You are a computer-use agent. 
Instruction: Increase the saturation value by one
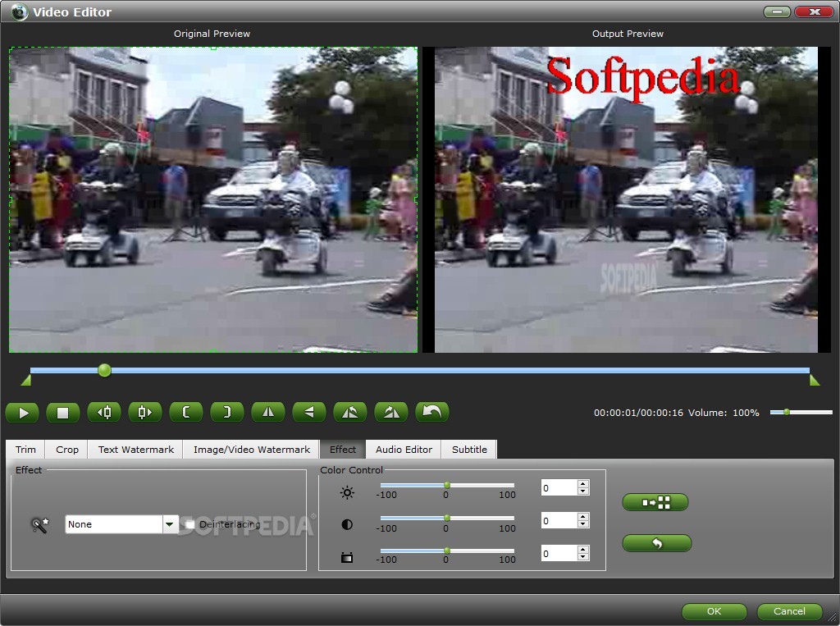tap(583, 550)
